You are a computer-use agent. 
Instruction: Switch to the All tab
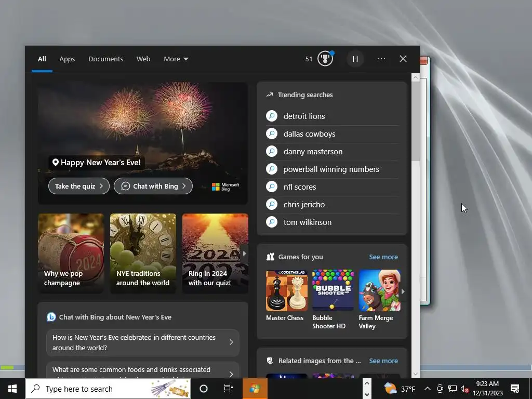[42, 59]
